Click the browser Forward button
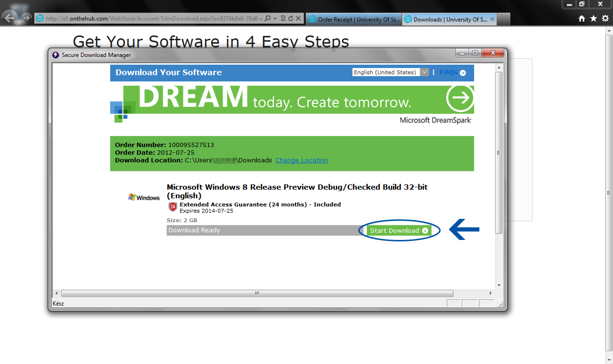 click(26, 19)
